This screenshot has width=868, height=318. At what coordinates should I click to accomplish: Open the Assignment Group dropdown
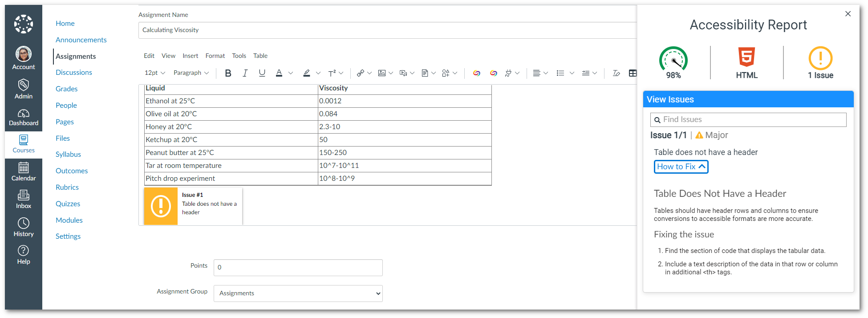pyautogui.click(x=298, y=294)
